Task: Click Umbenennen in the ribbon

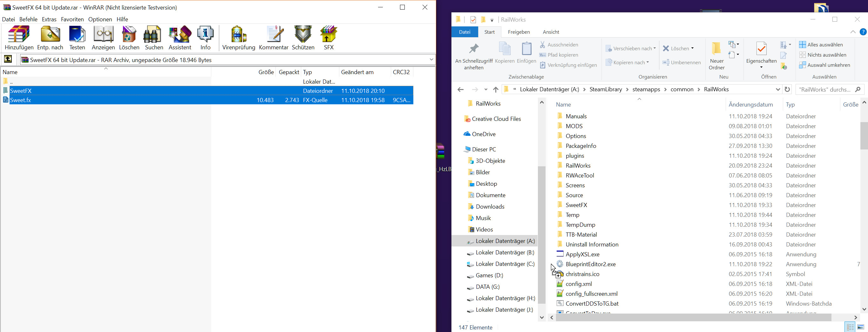Action: (x=681, y=62)
